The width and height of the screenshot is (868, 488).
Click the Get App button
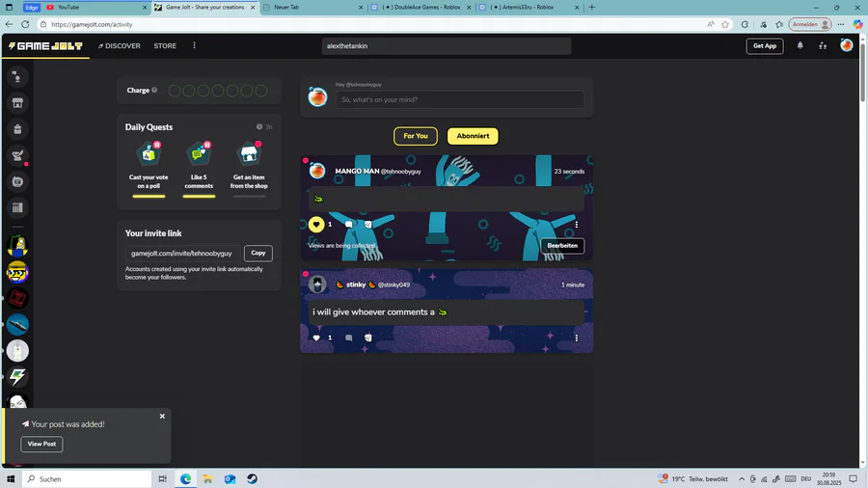(765, 46)
